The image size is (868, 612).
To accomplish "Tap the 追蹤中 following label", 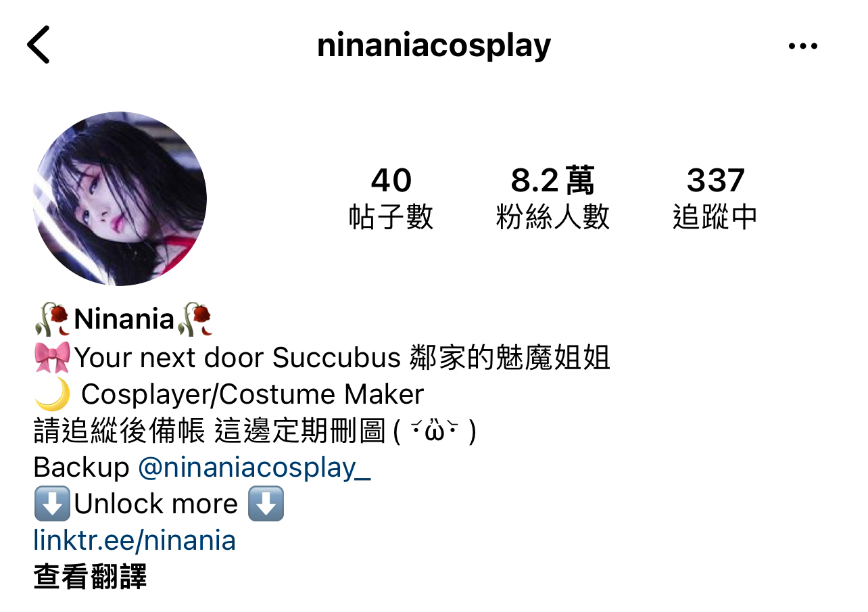I will (x=715, y=217).
